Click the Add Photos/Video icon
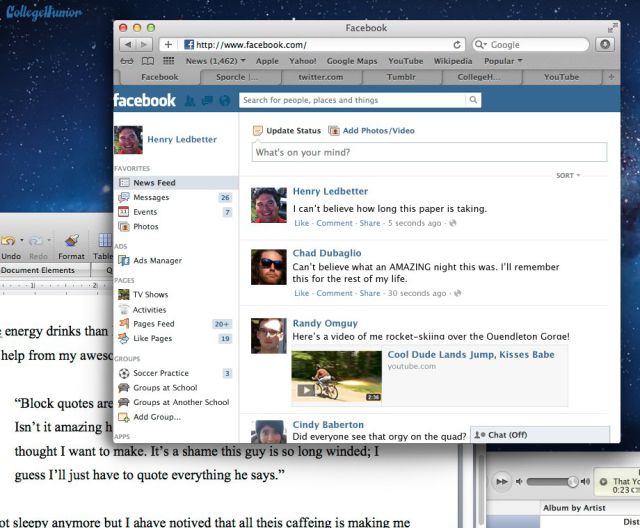Image resolution: width=640 pixels, height=528 pixels. (x=334, y=131)
